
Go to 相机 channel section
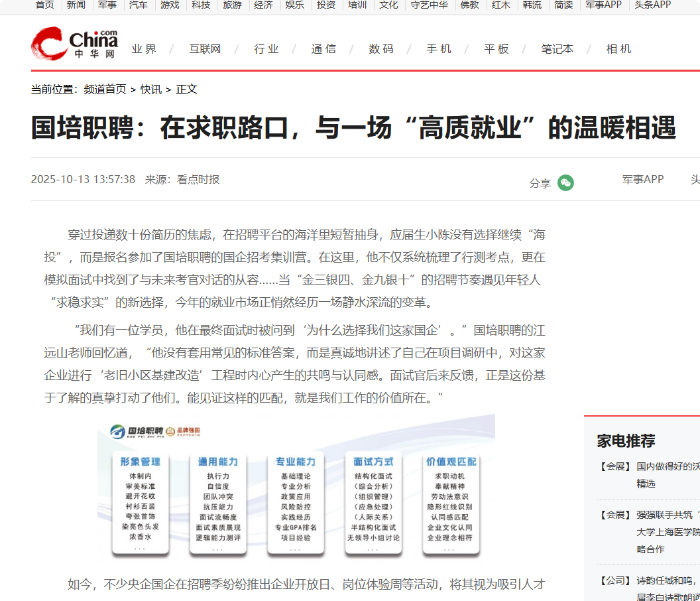(618, 49)
